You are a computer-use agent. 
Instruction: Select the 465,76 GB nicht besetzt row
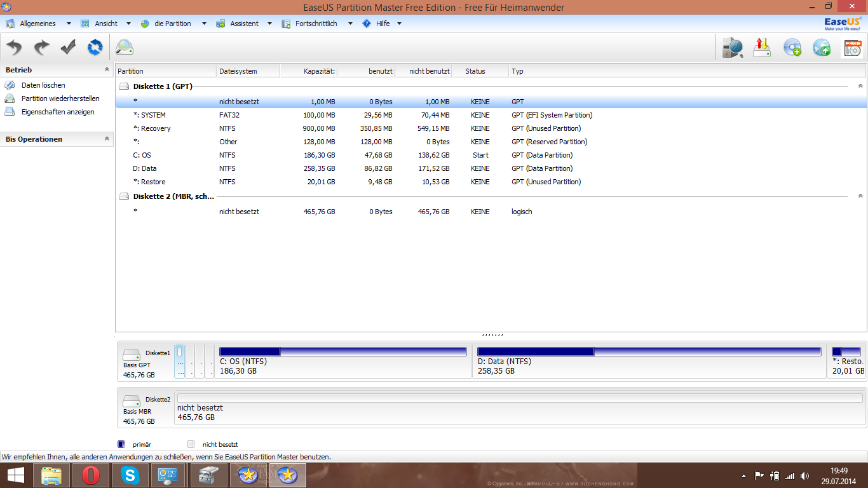click(x=491, y=212)
